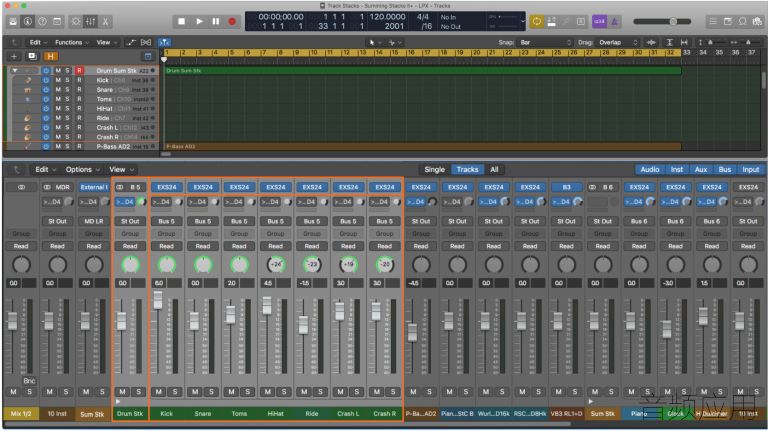Open St Out output on Drum Stk strip
Viewport: 768px width, 431px height.
click(130, 221)
